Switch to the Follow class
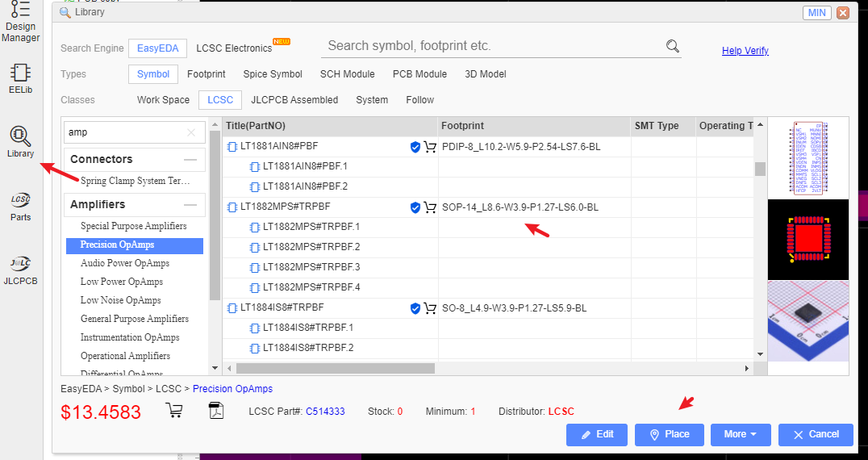The height and width of the screenshot is (460, 868). (419, 100)
